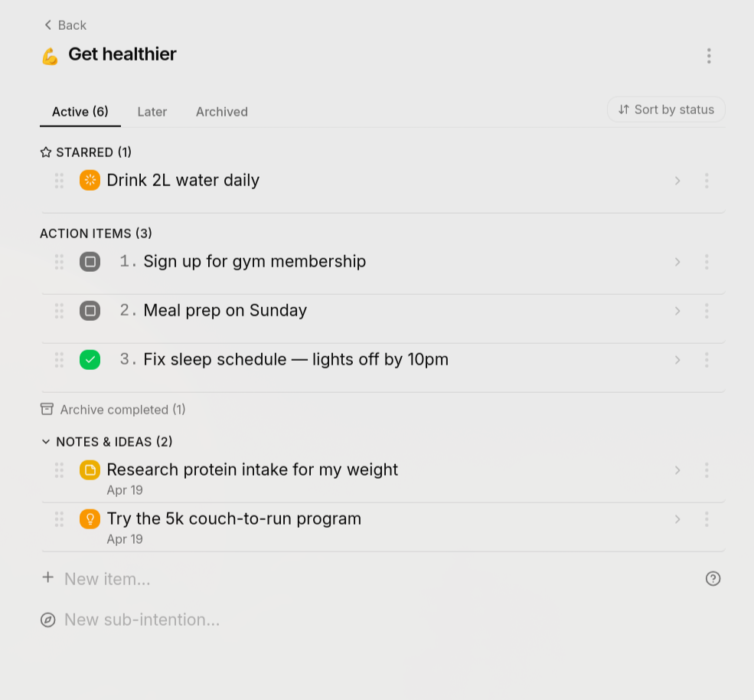Collapse the Notes & Ideas section
This screenshot has width=754, height=700.
pyautogui.click(x=46, y=442)
